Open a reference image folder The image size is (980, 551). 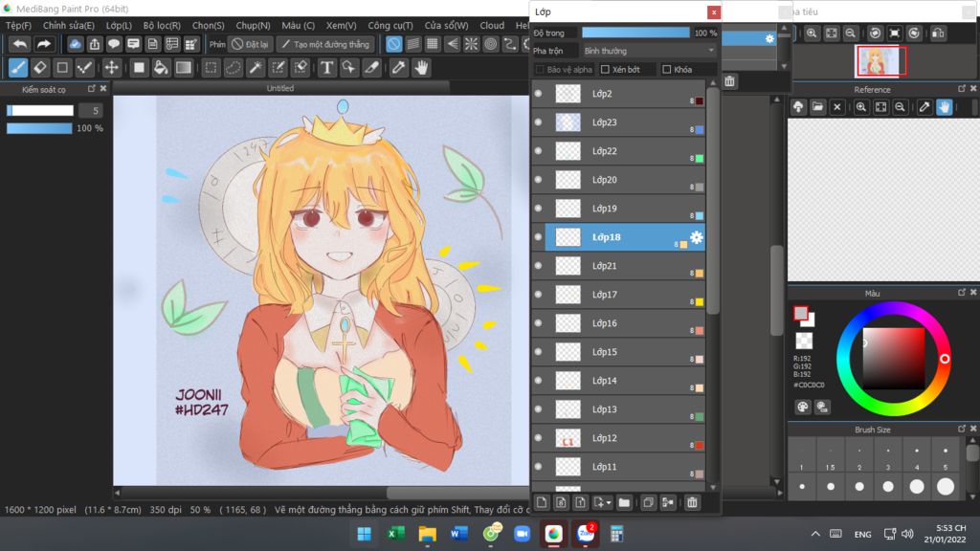pos(817,107)
